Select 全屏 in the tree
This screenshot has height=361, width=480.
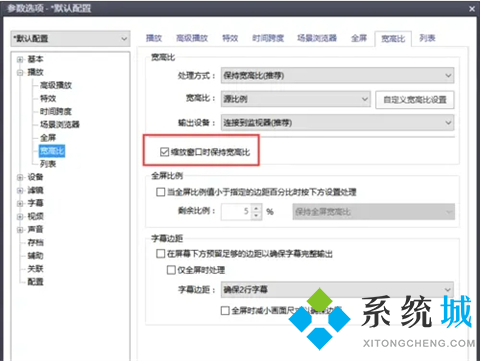click(48, 138)
